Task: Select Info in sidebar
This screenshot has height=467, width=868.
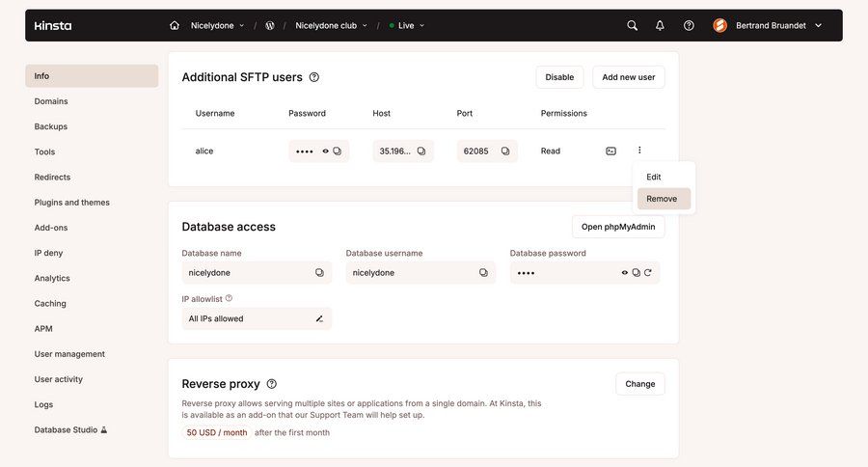Action: coord(92,76)
